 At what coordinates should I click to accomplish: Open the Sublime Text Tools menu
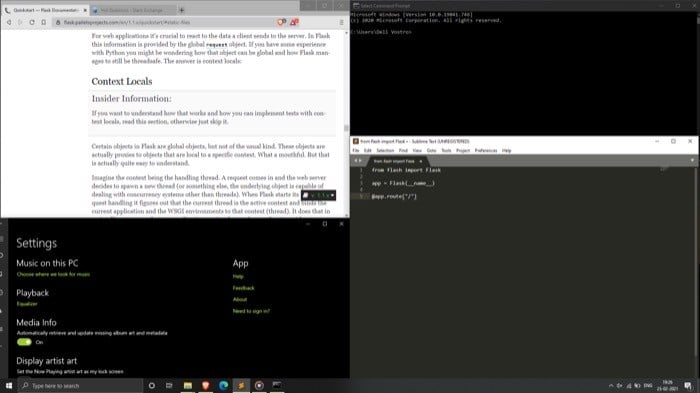[x=446, y=151]
